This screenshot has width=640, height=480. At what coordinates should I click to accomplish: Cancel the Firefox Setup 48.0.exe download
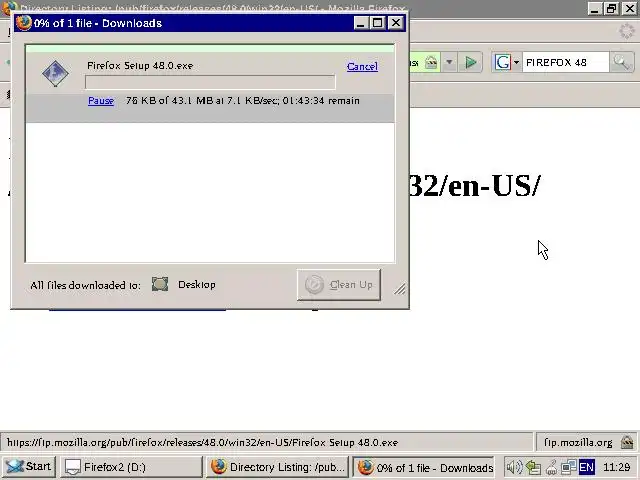362,66
